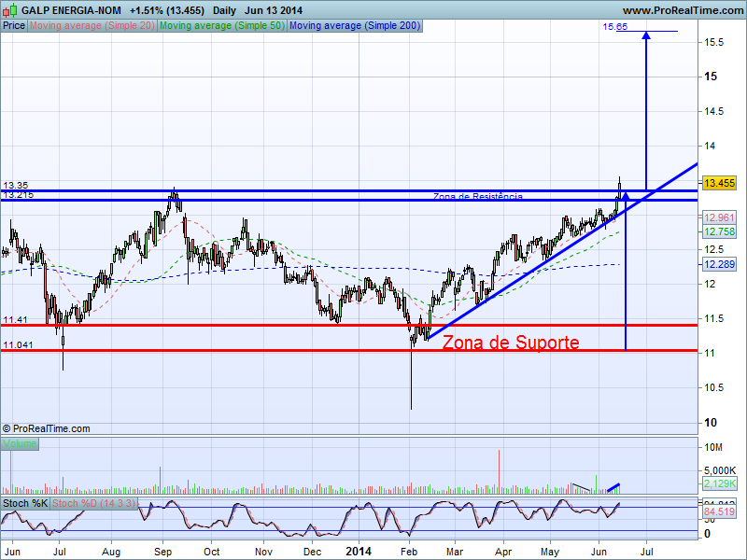Click the 5,000K volume axis label
Viewport: 747px width, 560px height.
coord(720,470)
